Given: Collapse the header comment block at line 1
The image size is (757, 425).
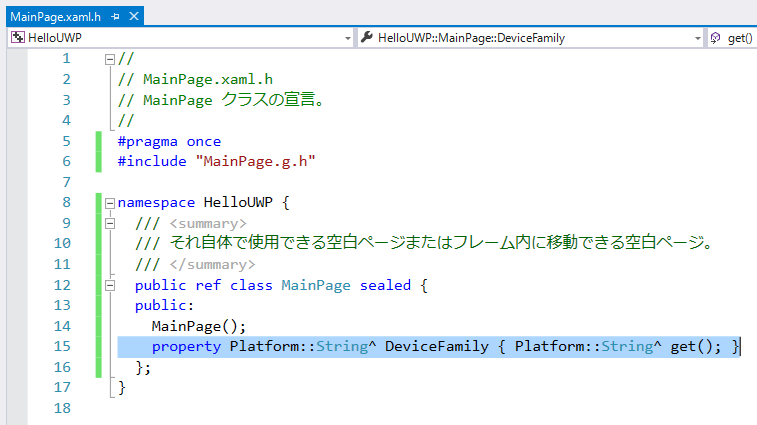Looking at the screenshot, I should click(110, 59).
